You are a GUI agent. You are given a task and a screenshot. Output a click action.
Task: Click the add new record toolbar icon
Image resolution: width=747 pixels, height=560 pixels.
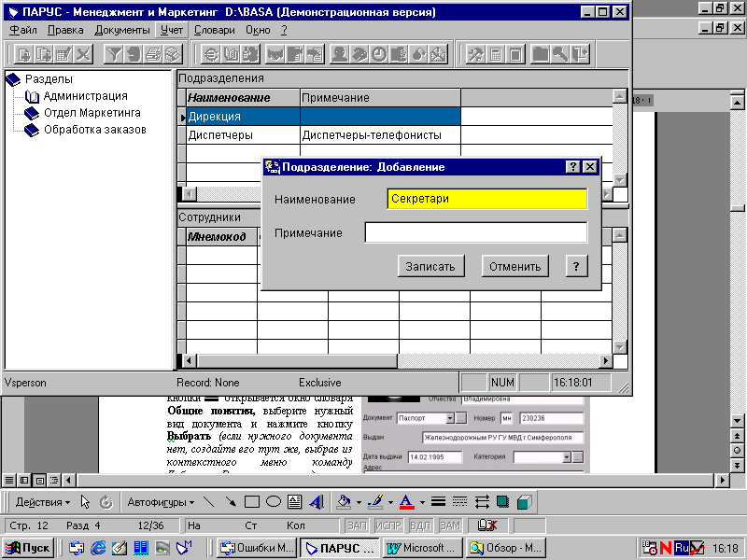pyautogui.click(x=23, y=54)
